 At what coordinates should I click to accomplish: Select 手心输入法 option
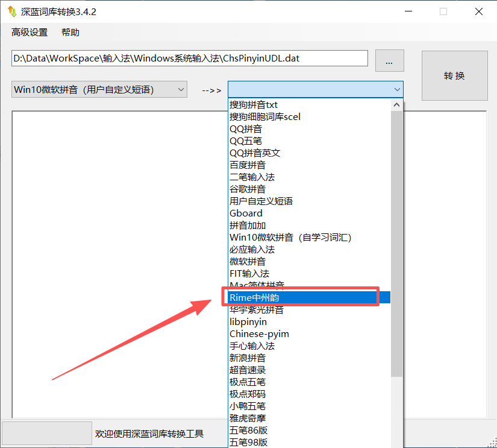(310, 346)
